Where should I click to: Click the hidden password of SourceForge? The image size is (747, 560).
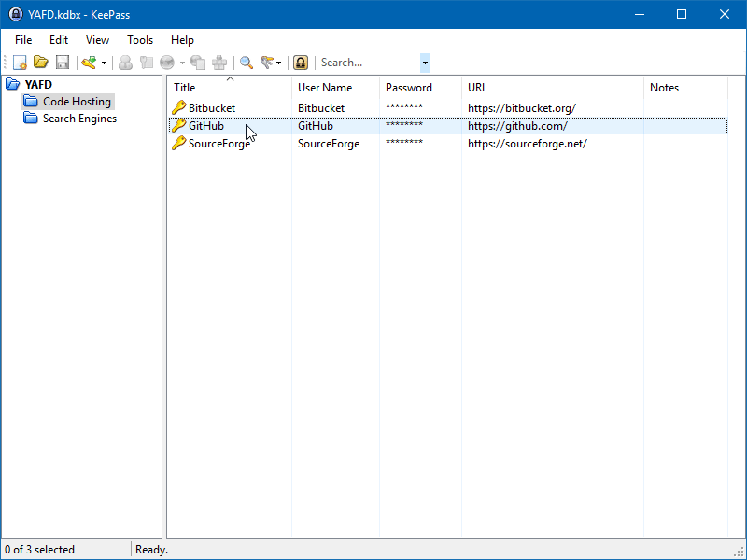[404, 143]
